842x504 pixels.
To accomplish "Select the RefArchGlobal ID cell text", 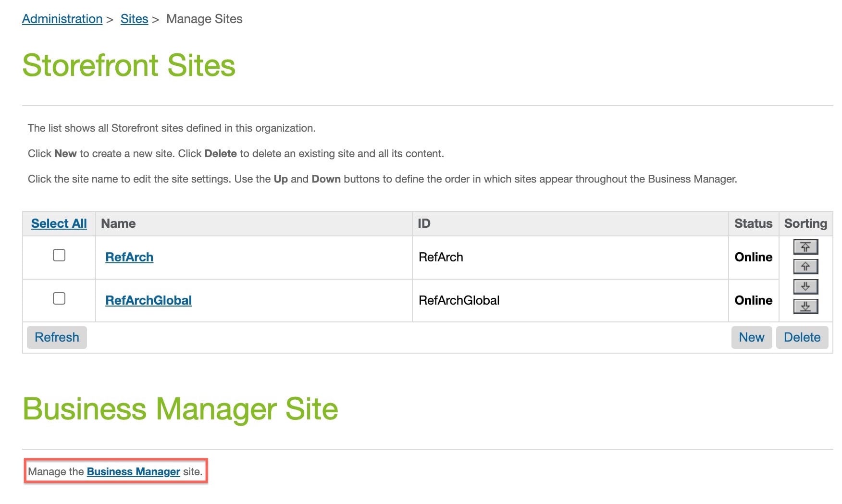I will (x=459, y=300).
